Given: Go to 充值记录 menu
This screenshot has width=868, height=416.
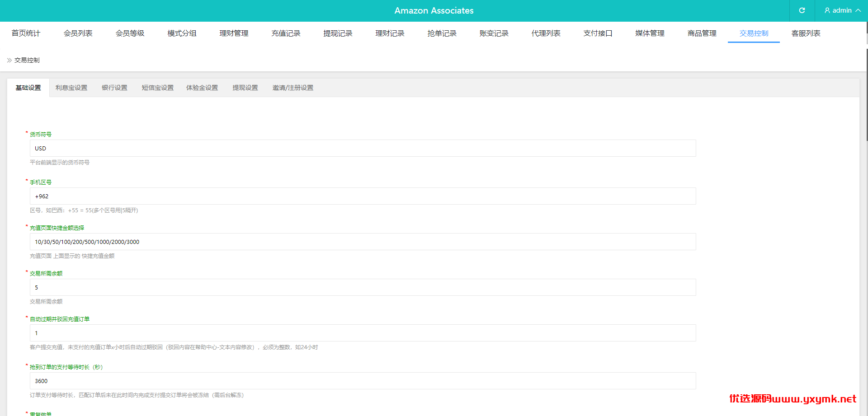Looking at the screenshot, I should click(286, 33).
